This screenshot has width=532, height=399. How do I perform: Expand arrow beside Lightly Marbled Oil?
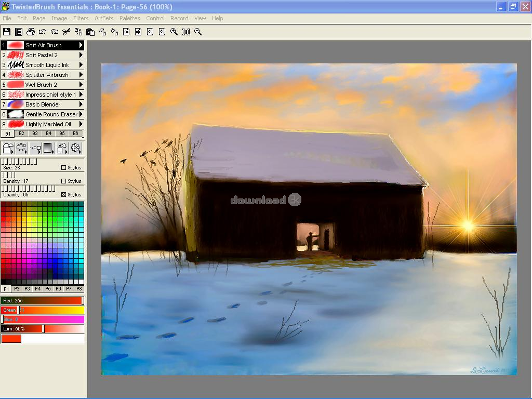pos(81,124)
